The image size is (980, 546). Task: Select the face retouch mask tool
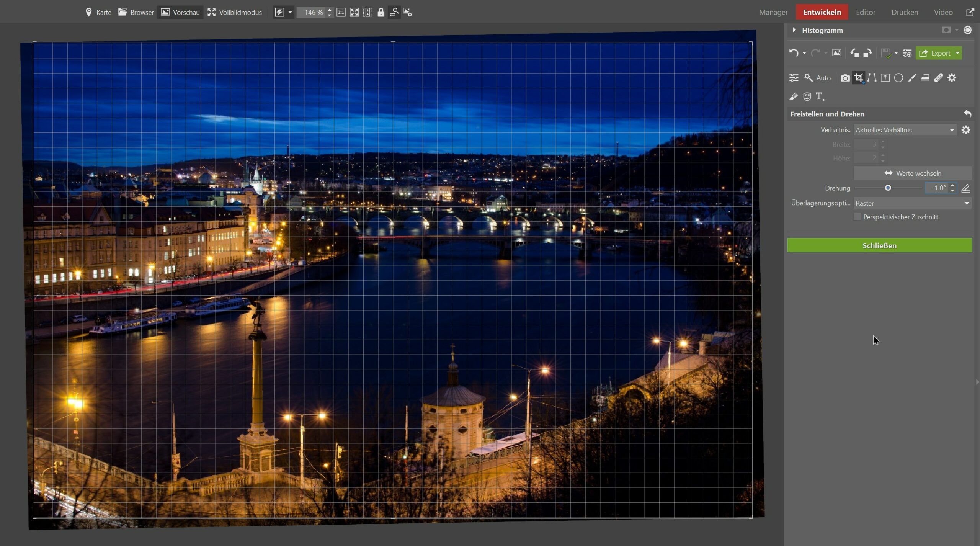tap(807, 96)
